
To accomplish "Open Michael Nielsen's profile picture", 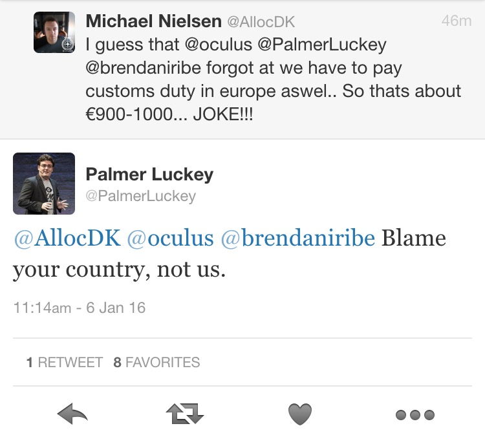I will coord(54,32).
